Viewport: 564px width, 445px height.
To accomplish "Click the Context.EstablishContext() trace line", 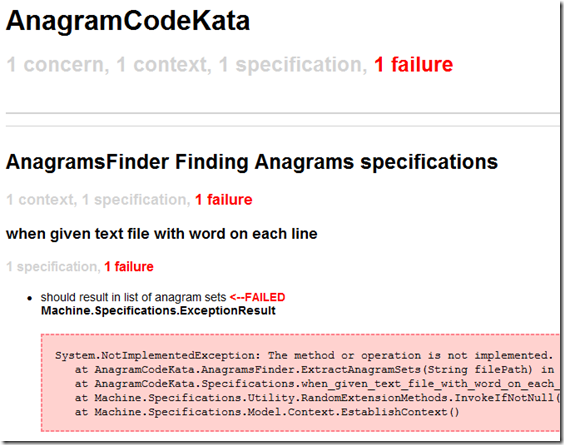I will coord(267,412).
